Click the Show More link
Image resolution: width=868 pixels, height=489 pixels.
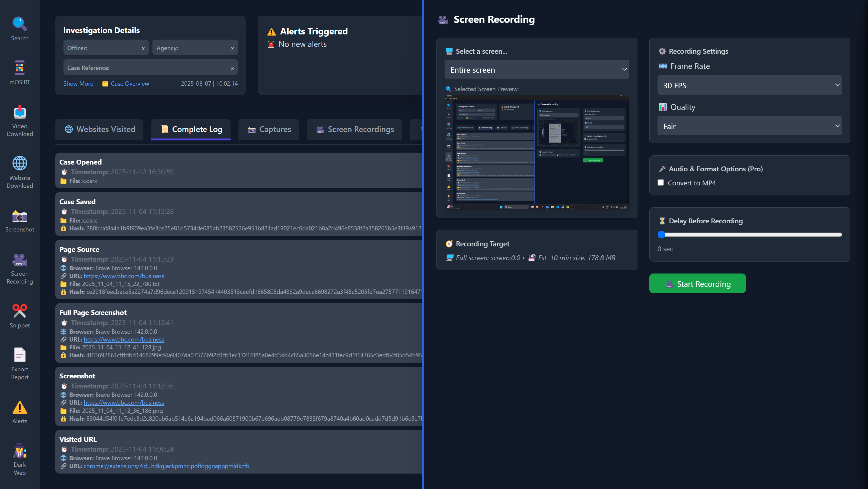point(78,83)
